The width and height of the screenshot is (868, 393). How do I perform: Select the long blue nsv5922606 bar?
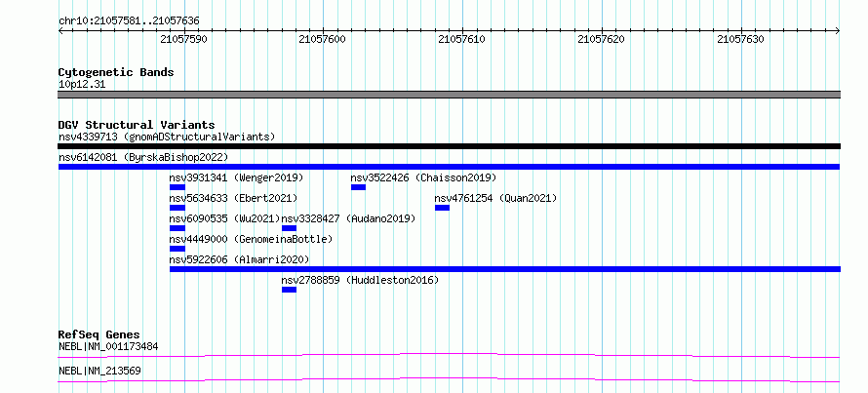pyautogui.click(x=505, y=269)
